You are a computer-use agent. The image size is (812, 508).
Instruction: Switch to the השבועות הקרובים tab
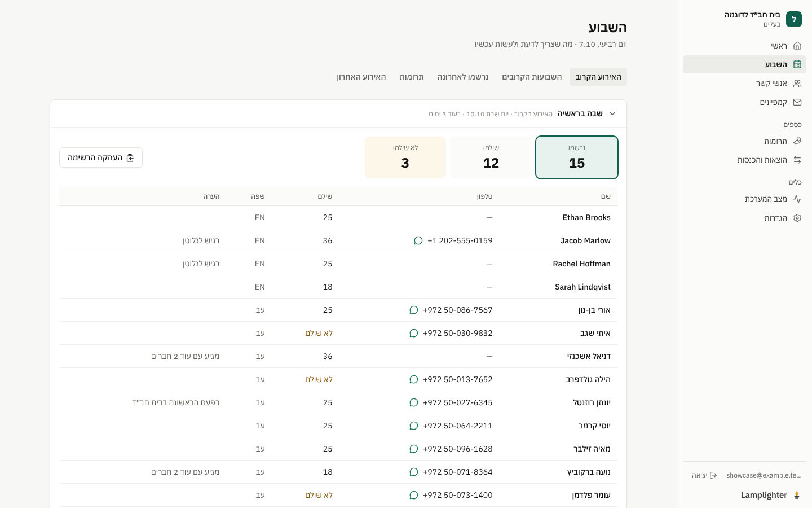click(x=532, y=77)
